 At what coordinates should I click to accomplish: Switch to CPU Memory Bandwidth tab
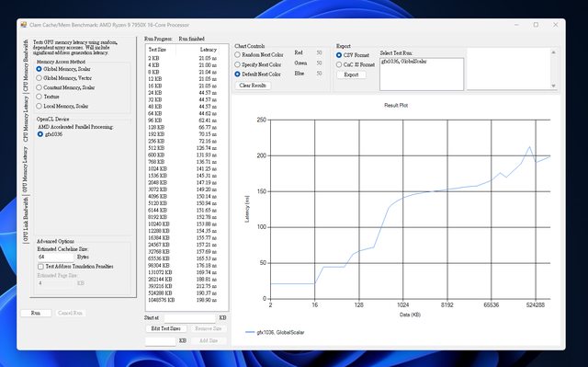(x=26, y=65)
